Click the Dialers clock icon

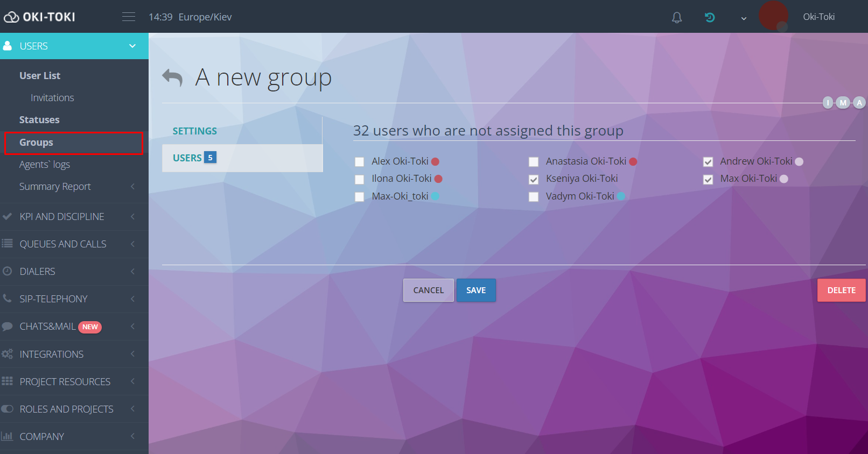pyautogui.click(x=8, y=271)
